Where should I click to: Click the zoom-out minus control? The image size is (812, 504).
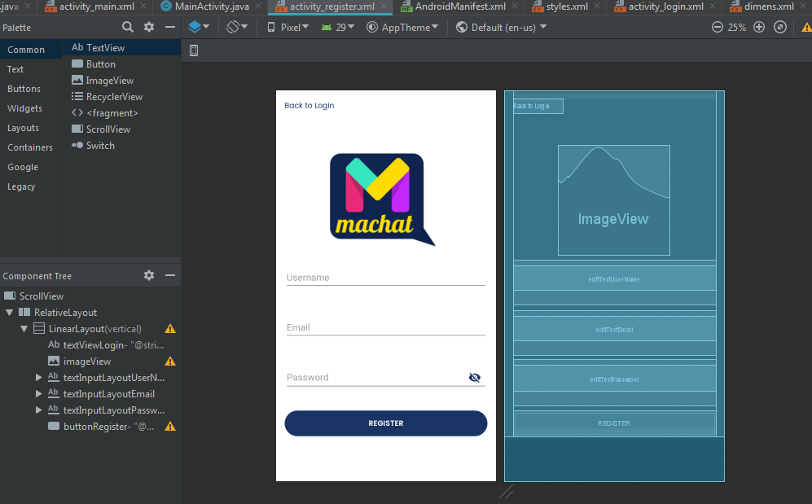[716, 26]
